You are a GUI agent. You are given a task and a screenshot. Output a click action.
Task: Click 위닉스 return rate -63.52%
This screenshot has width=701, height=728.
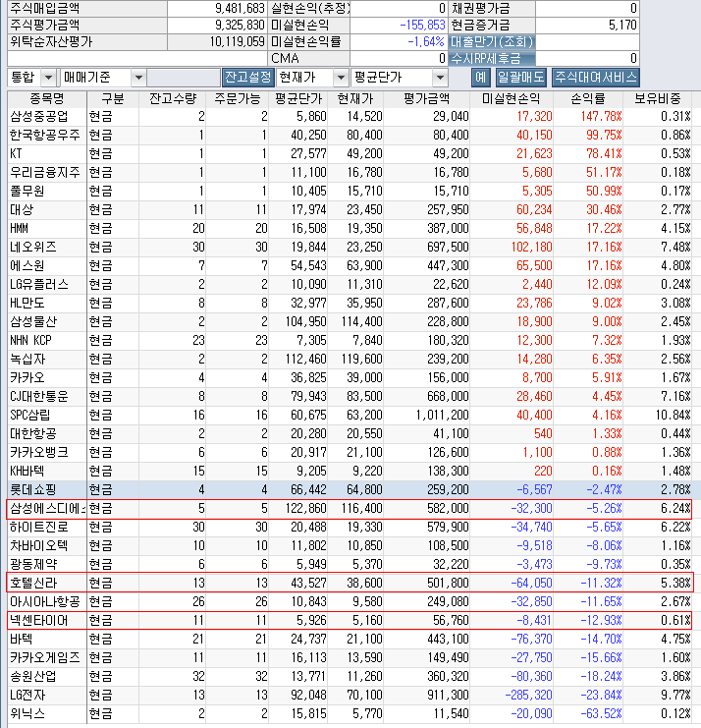(601, 713)
